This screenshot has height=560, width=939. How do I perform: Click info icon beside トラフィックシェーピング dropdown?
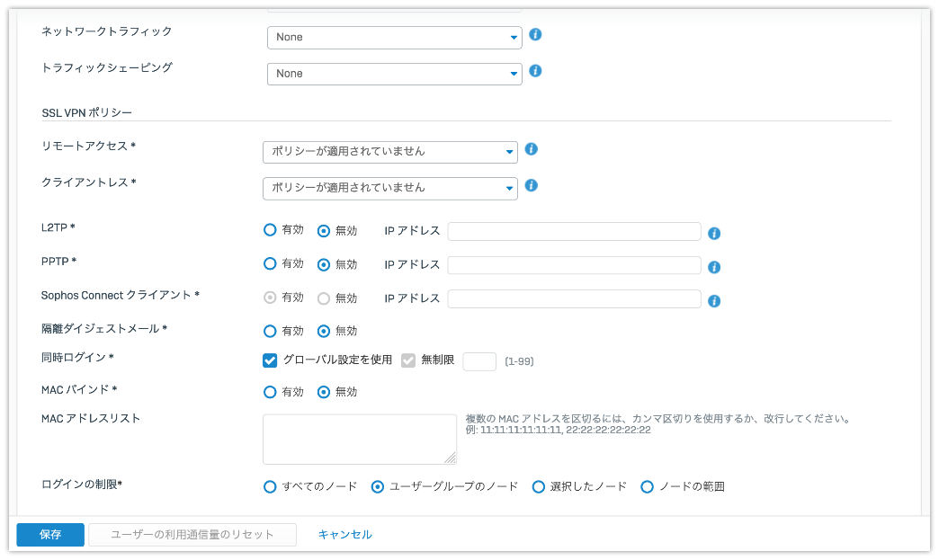click(x=535, y=71)
